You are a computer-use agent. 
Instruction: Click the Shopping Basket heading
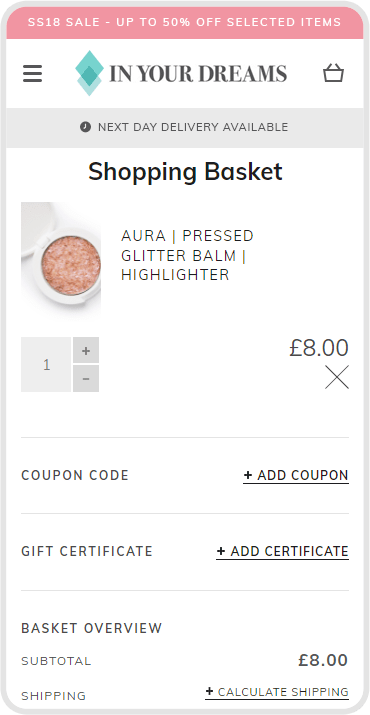185,172
